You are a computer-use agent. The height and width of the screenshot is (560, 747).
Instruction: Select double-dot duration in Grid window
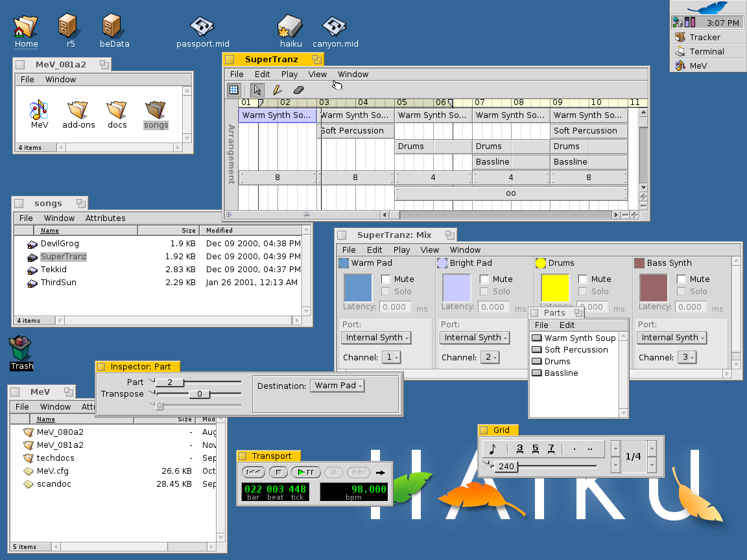point(590,449)
